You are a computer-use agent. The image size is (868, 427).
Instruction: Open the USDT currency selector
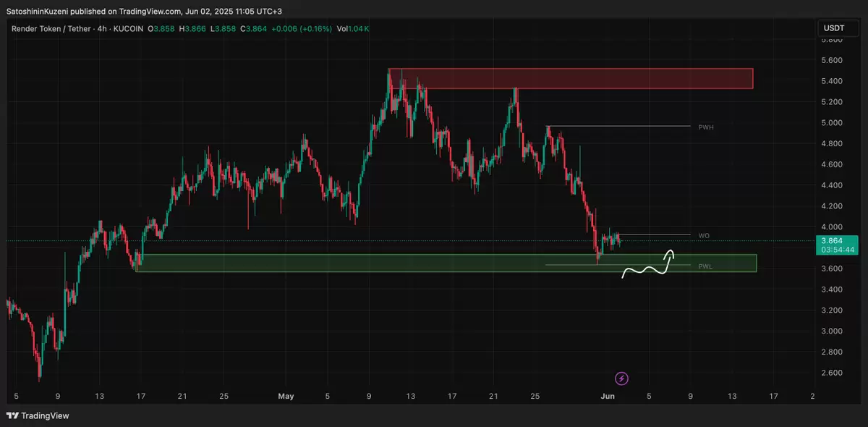(x=837, y=28)
